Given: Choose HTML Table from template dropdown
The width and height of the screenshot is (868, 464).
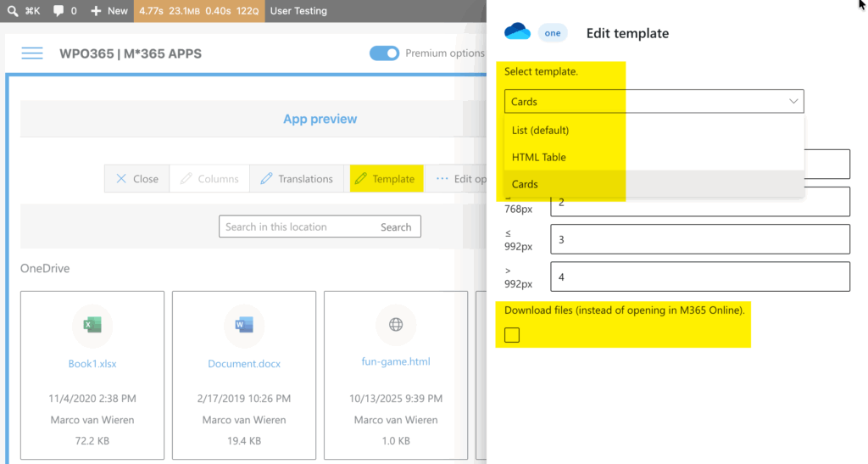Looking at the screenshot, I should 654,157.
